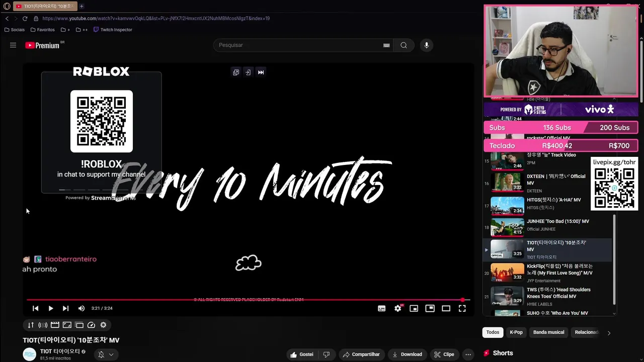Open the on-screen keyboard in search box
The image size is (644, 362).
pyautogui.click(x=386, y=45)
